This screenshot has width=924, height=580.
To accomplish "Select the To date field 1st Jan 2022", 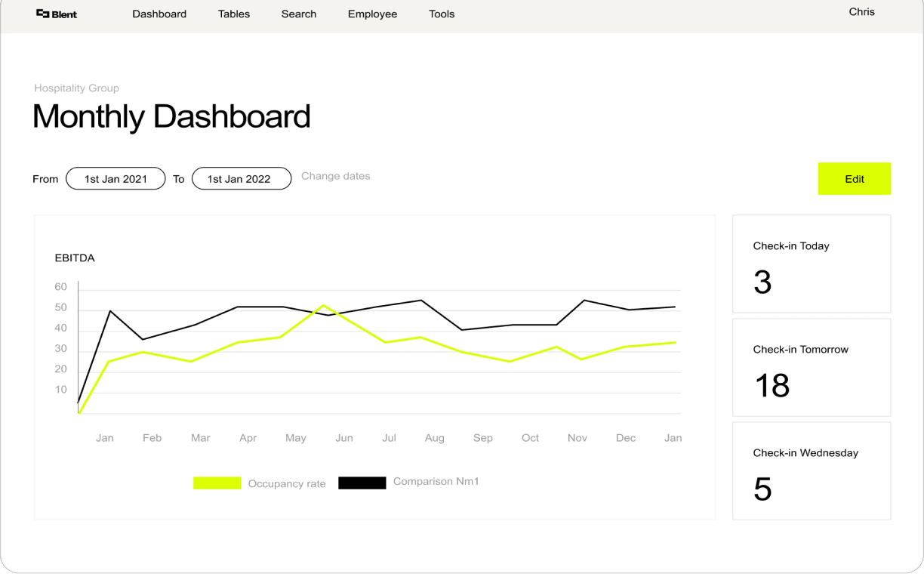I will click(x=242, y=179).
